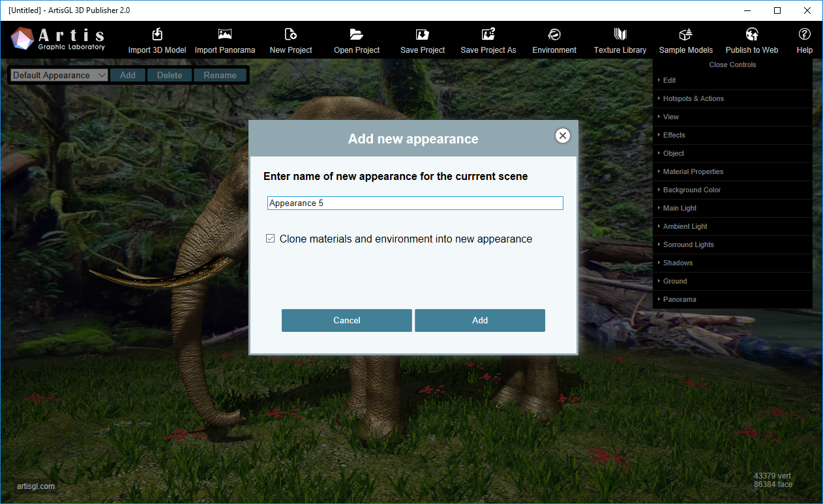
Task: Click the Open Project folder icon
Action: pyautogui.click(x=357, y=34)
